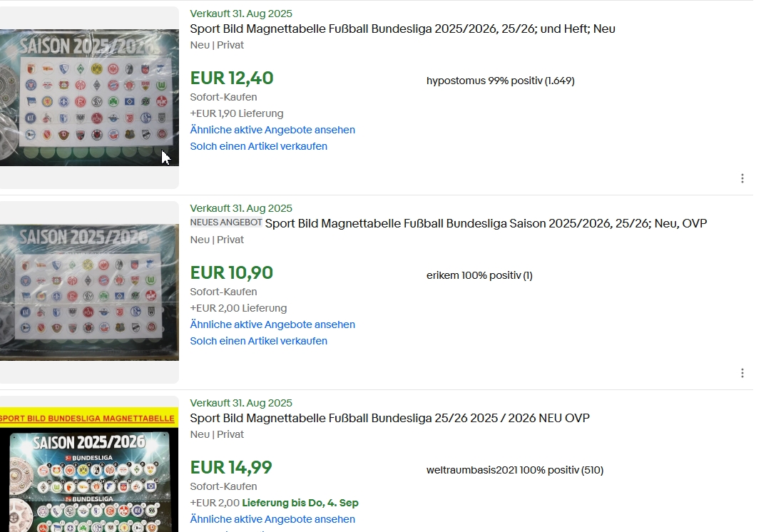This screenshot has width=781, height=532.
Task: Open seller erikem feedback profile
Action: tap(479, 275)
